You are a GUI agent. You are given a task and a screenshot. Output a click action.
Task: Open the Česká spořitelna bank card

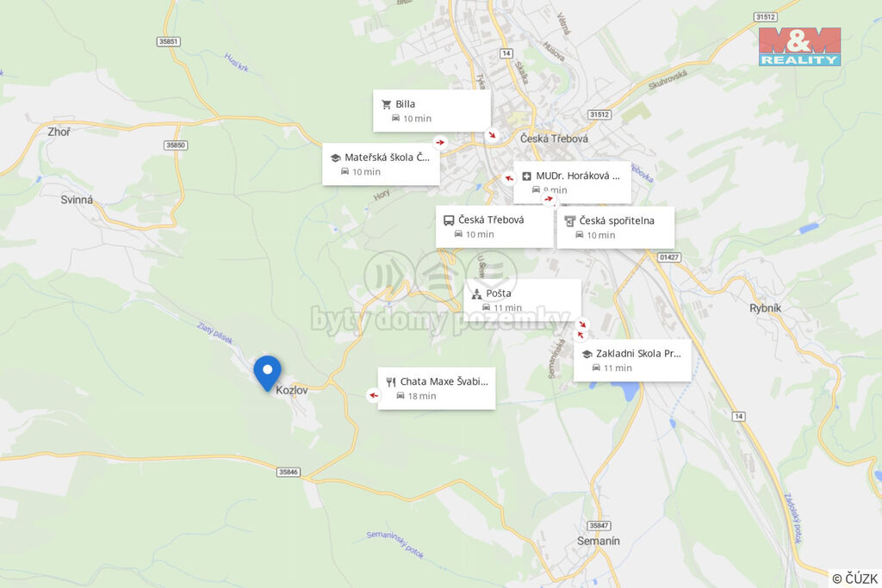click(x=615, y=227)
